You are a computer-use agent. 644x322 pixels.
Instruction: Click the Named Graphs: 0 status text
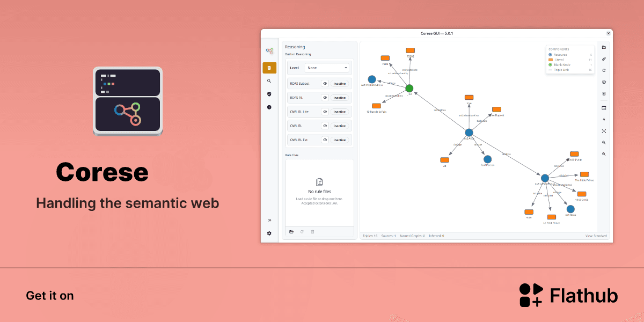click(412, 236)
